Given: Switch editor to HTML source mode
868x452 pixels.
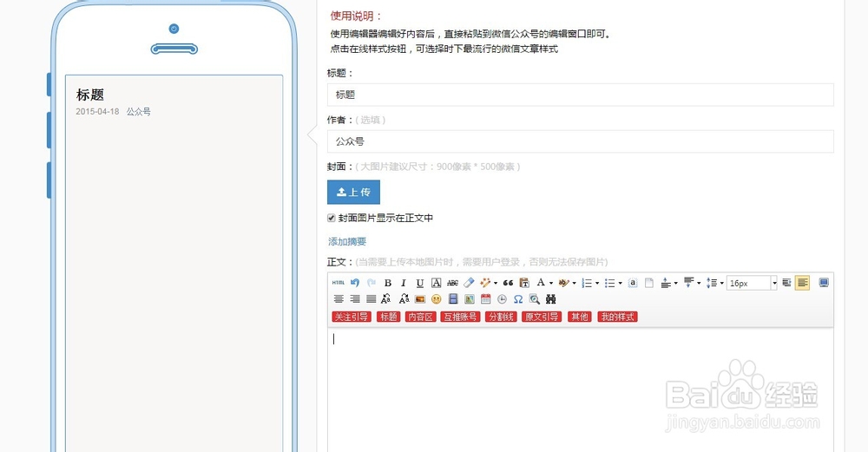Looking at the screenshot, I should pos(339,283).
